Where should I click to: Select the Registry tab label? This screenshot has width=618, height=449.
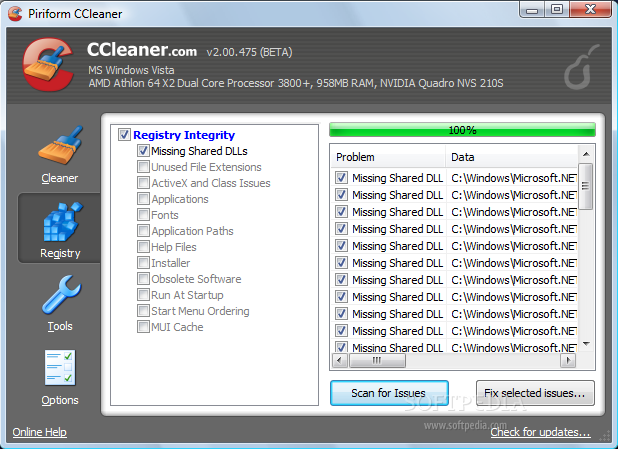[x=60, y=253]
